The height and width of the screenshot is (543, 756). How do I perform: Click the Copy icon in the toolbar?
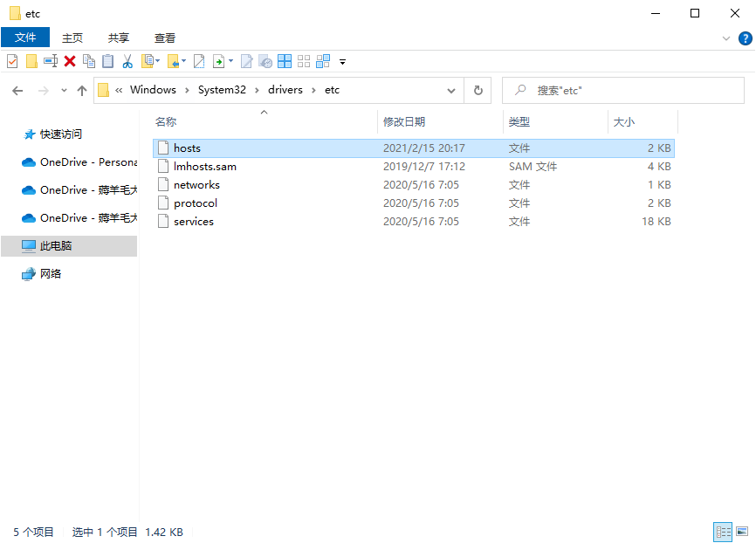[x=91, y=61]
